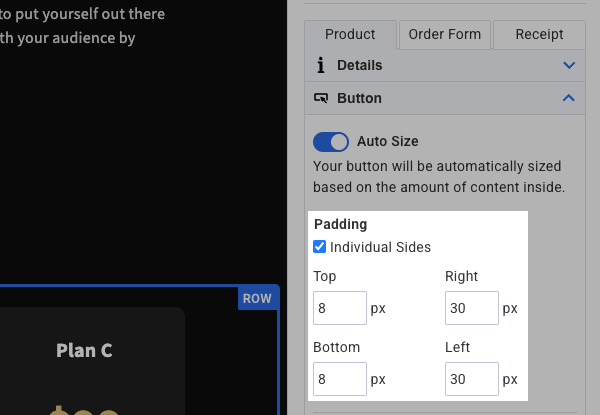Collapse the Button section chevron
The width and height of the screenshot is (600, 415).
(569, 98)
